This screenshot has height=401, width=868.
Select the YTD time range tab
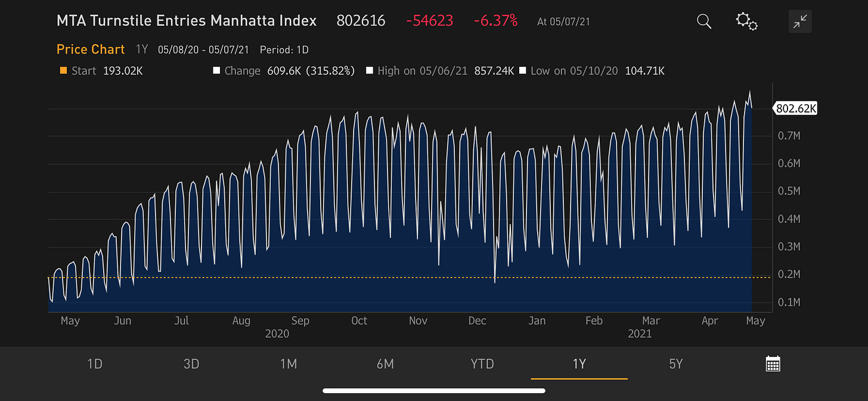(x=482, y=363)
